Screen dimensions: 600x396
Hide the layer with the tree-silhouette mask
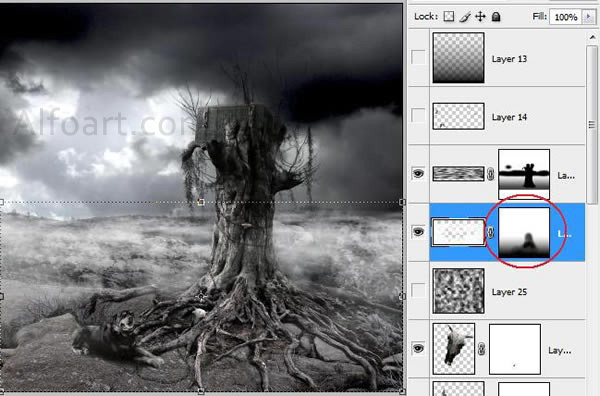click(418, 174)
